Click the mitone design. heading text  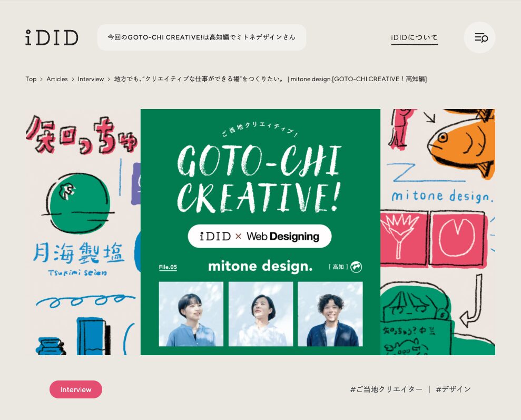pos(260,266)
